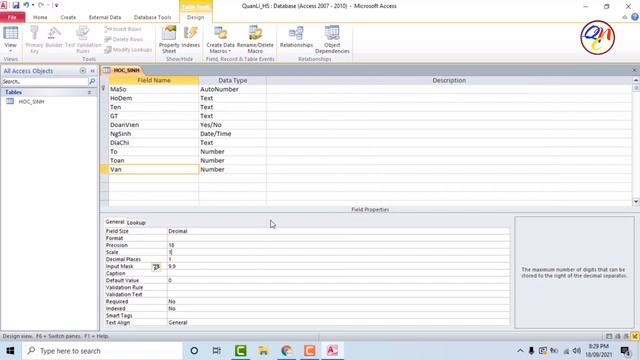Click the Redo icon in quick access toolbar
640x360 pixels.
coord(41,5)
